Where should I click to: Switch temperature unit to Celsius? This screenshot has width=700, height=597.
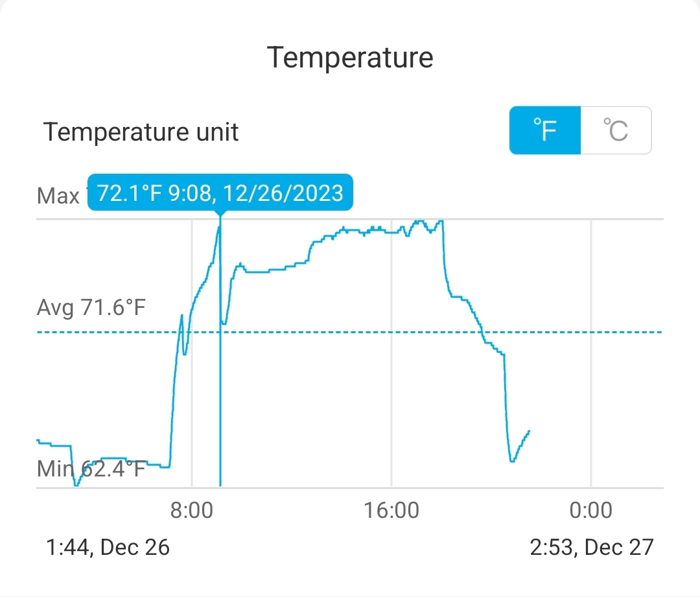(x=616, y=130)
